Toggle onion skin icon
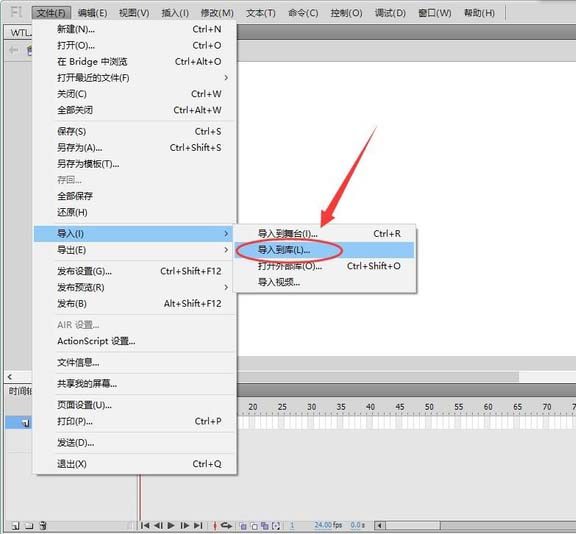576x534 pixels. pyautogui.click(x=243, y=526)
